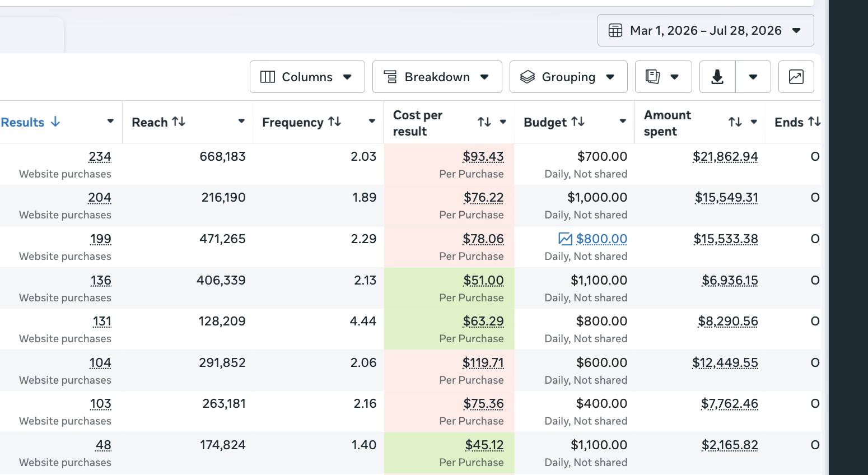Click the calendar icon in date range
This screenshot has width=868, height=475.
615,30
